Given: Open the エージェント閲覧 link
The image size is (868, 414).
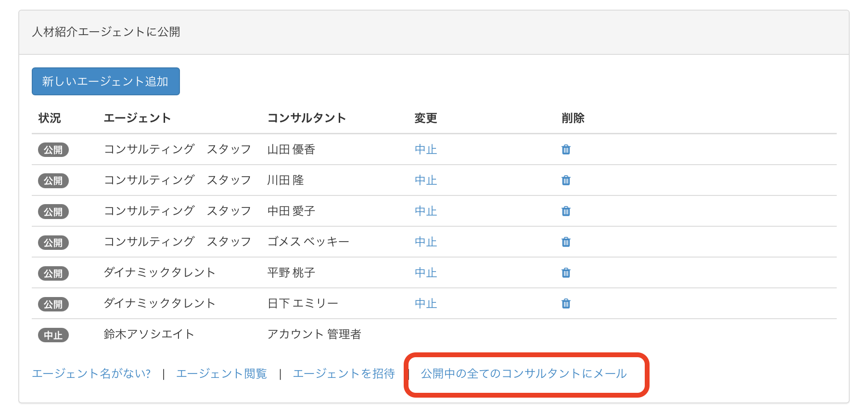Looking at the screenshot, I should click(221, 374).
